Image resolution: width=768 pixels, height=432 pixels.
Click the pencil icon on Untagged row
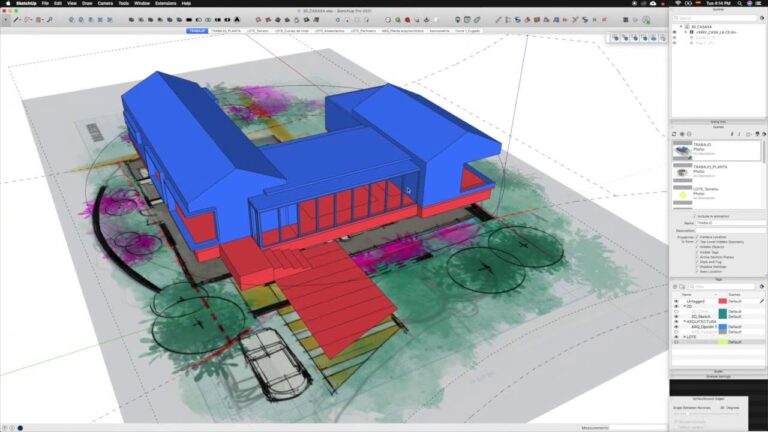(x=762, y=301)
